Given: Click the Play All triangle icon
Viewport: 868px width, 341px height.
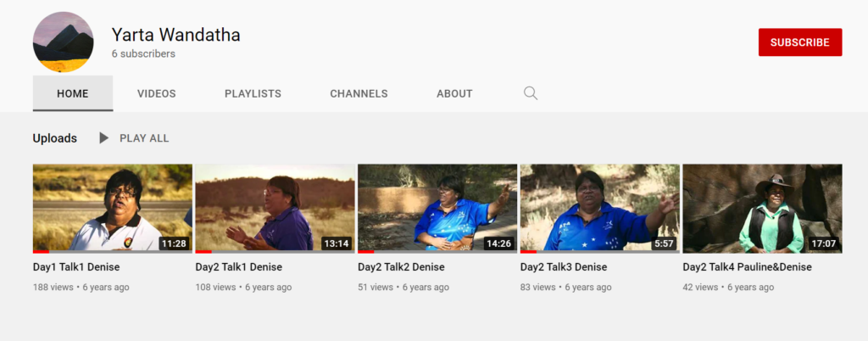Looking at the screenshot, I should pyautogui.click(x=103, y=137).
